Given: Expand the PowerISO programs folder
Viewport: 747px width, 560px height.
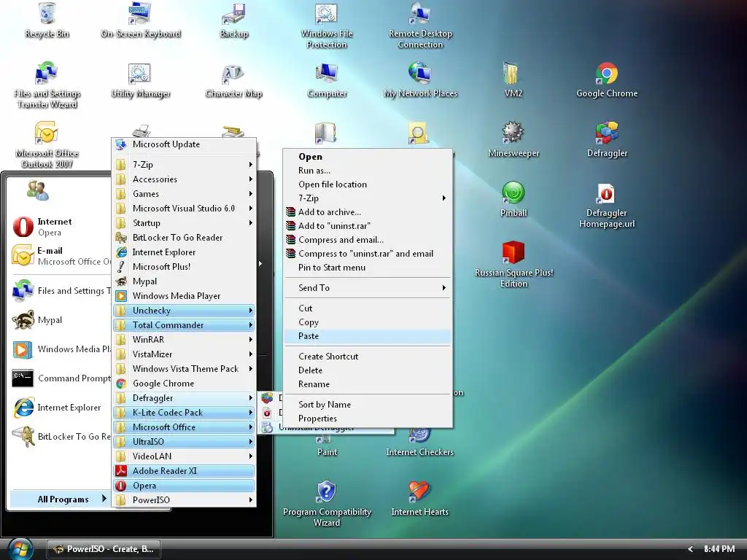Looking at the screenshot, I should (x=184, y=500).
